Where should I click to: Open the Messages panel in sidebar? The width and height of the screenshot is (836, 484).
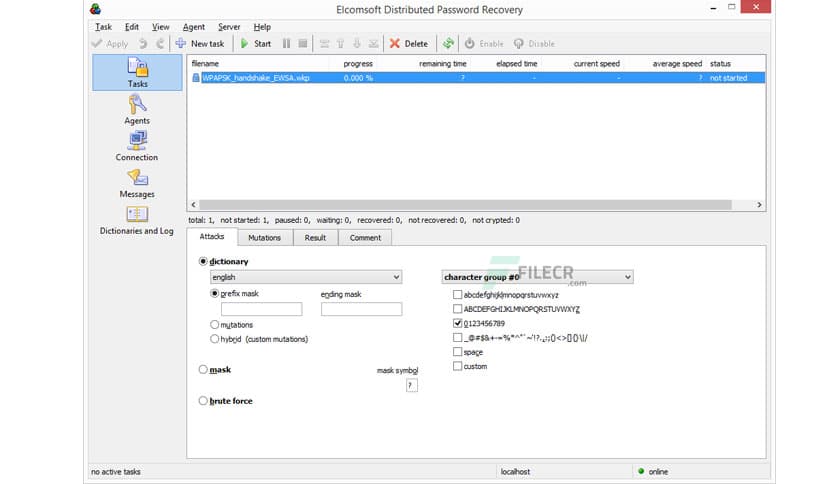click(137, 183)
